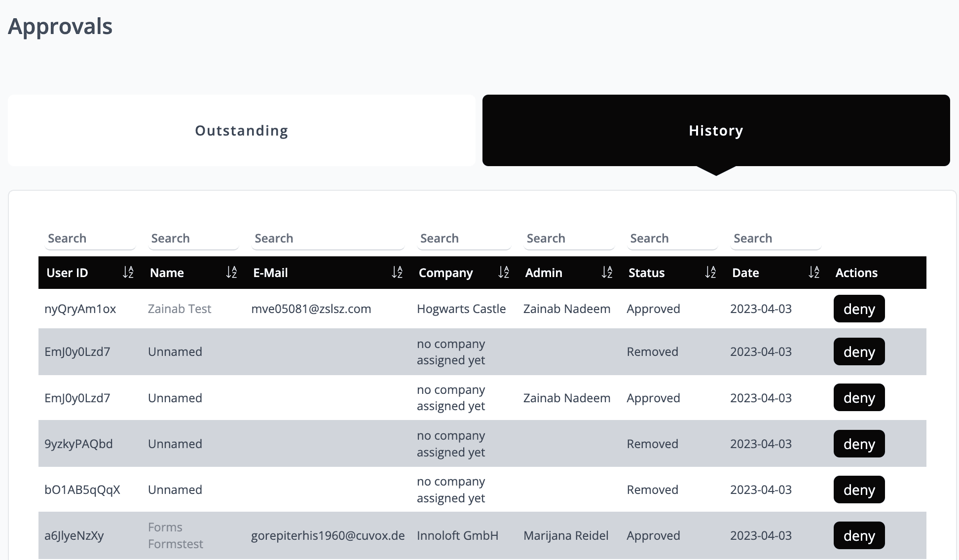Select the History tab

pos(716,131)
